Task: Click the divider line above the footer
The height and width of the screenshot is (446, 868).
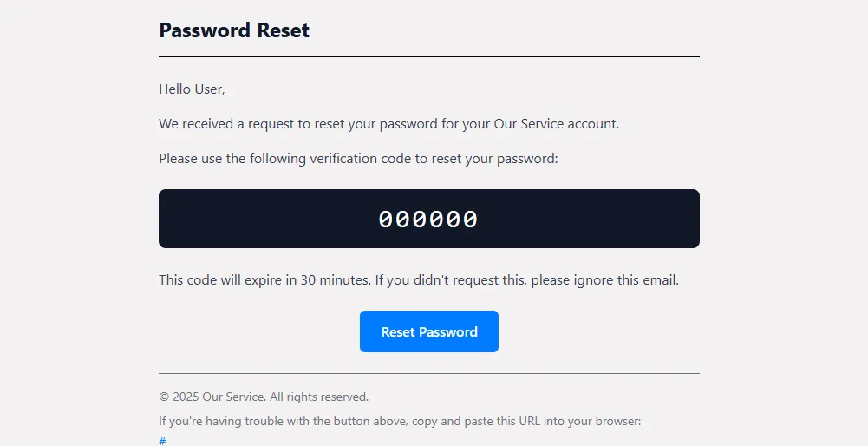Action: 428,374
